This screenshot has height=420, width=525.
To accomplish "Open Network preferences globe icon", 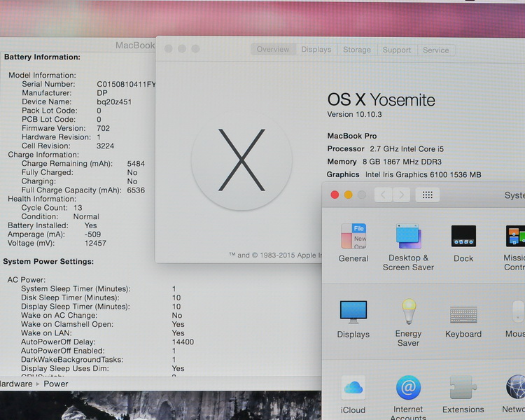I will (x=515, y=388).
